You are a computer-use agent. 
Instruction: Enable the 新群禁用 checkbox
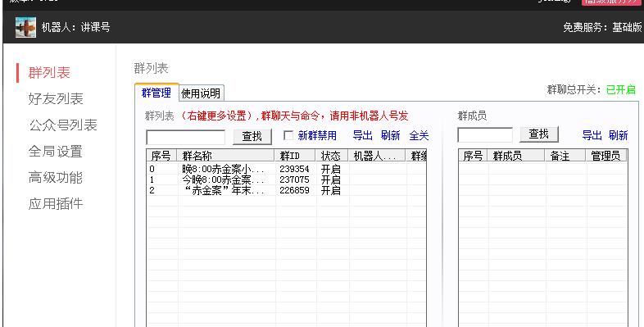(288, 135)
